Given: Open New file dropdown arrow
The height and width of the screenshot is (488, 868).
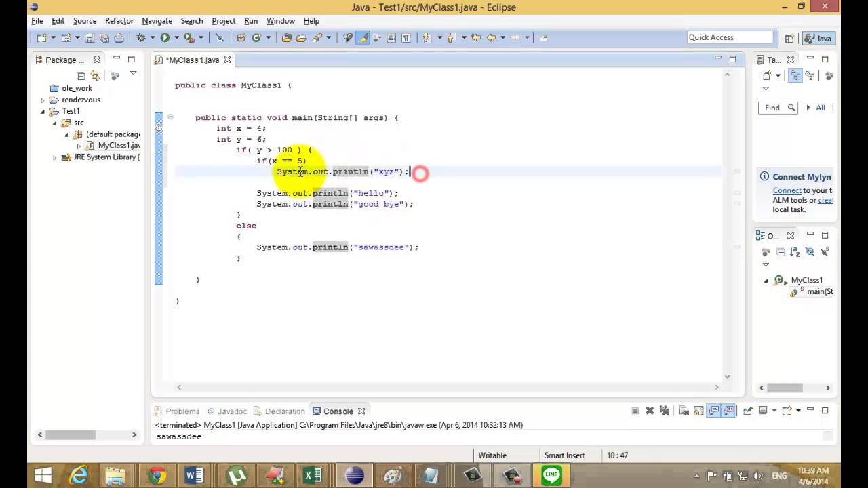Looking at the screenshot, I should click(x=54, y=38).
